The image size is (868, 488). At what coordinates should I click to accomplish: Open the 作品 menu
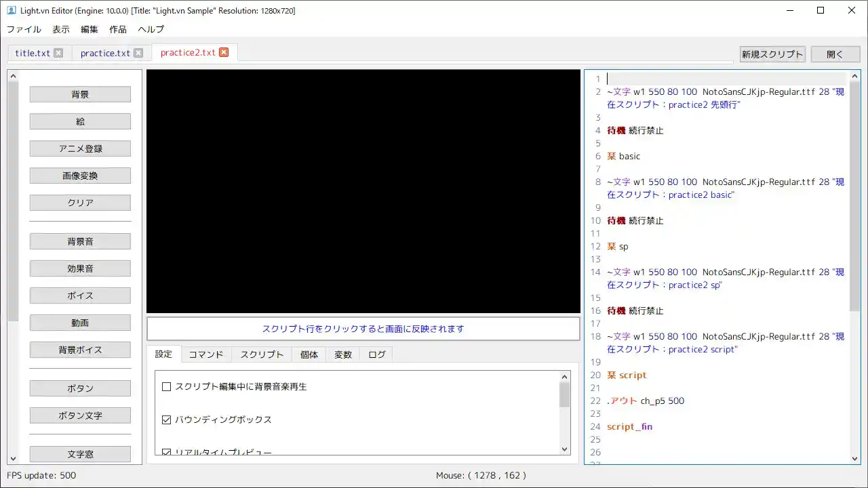[x=118, y=29]
